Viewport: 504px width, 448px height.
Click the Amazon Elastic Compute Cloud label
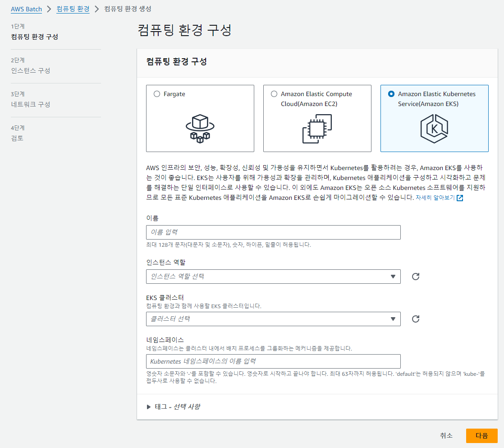point(316,99)
